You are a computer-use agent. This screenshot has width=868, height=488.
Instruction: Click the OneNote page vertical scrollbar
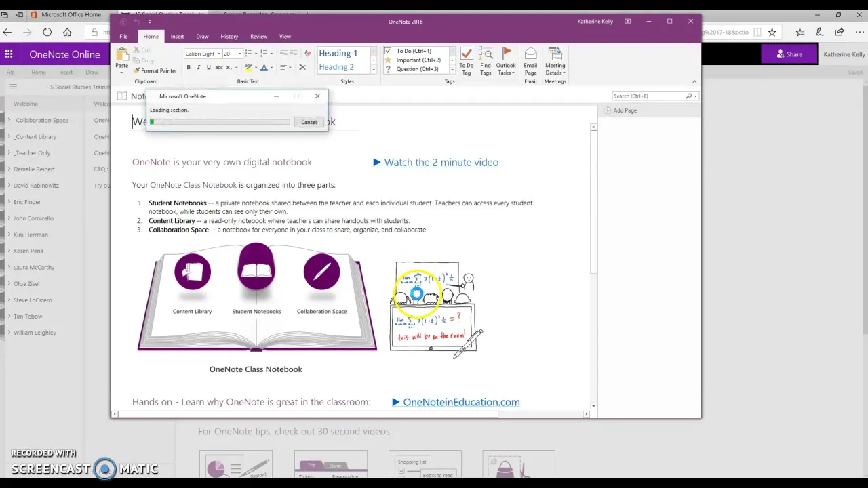pos(594,265)
